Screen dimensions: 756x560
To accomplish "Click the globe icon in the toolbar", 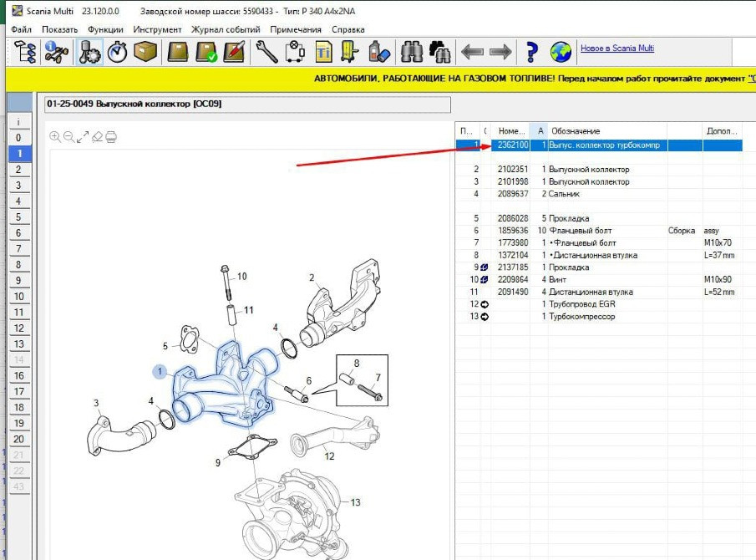I will pyautogui.click(x=561, y=52).
